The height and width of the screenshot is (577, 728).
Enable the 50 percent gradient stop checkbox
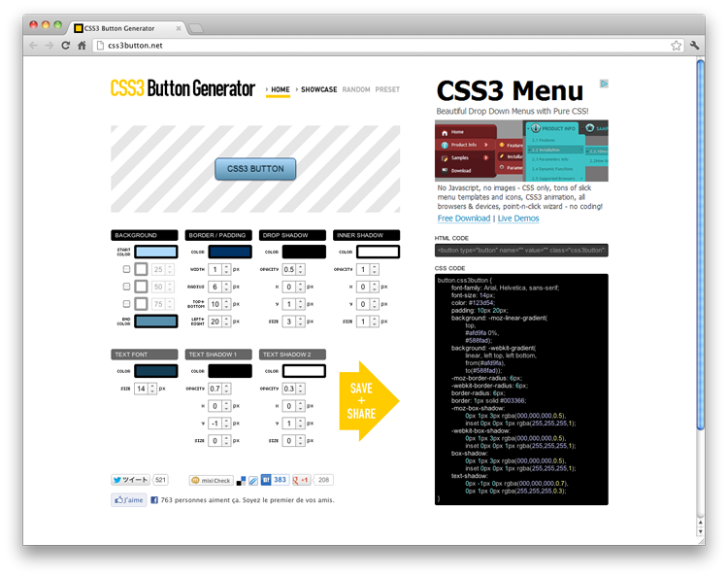(x=126, y=287)
